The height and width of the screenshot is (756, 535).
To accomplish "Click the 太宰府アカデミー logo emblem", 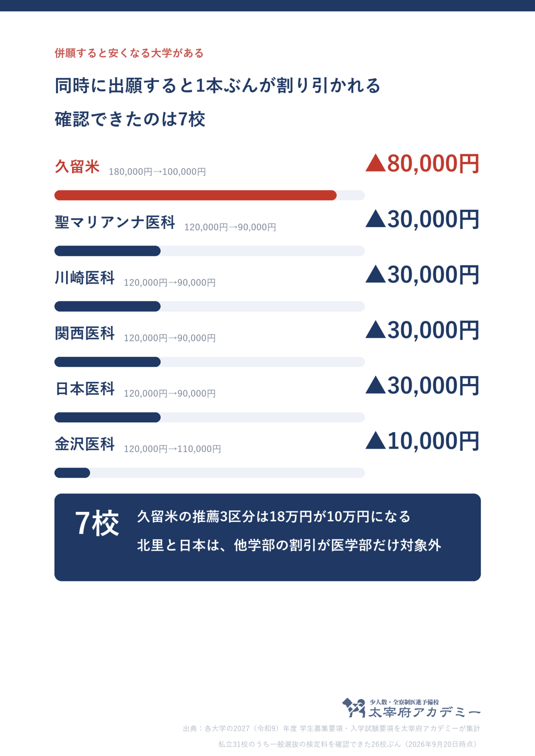I will click(x=354, y=708).
